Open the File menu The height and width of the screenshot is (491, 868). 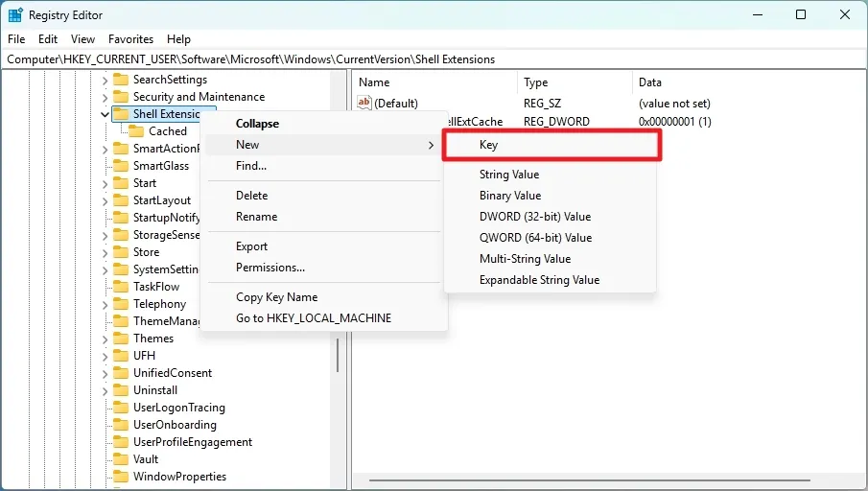(16, 39)
